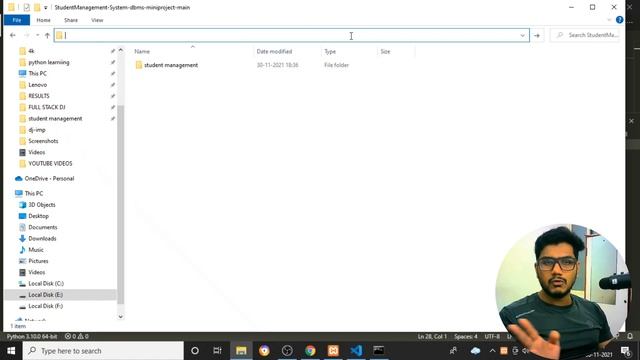The height and width of the screenshot is (360, 640).
Task: Open Local Disk (E:) in sidebar
Action: [45, 295]
